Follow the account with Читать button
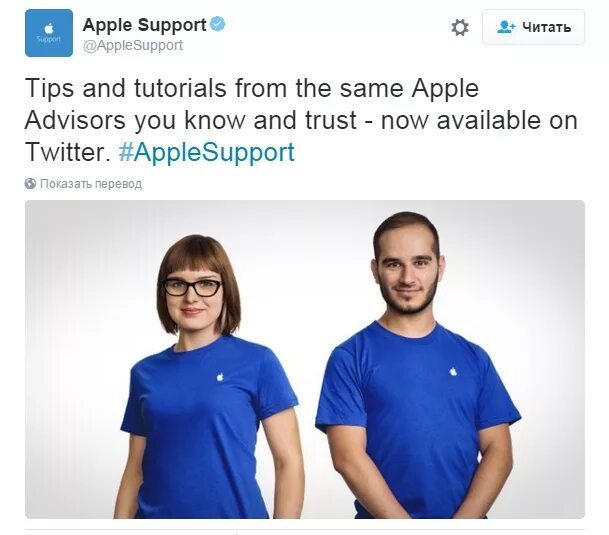609x535 pixels. click(533, 27)
